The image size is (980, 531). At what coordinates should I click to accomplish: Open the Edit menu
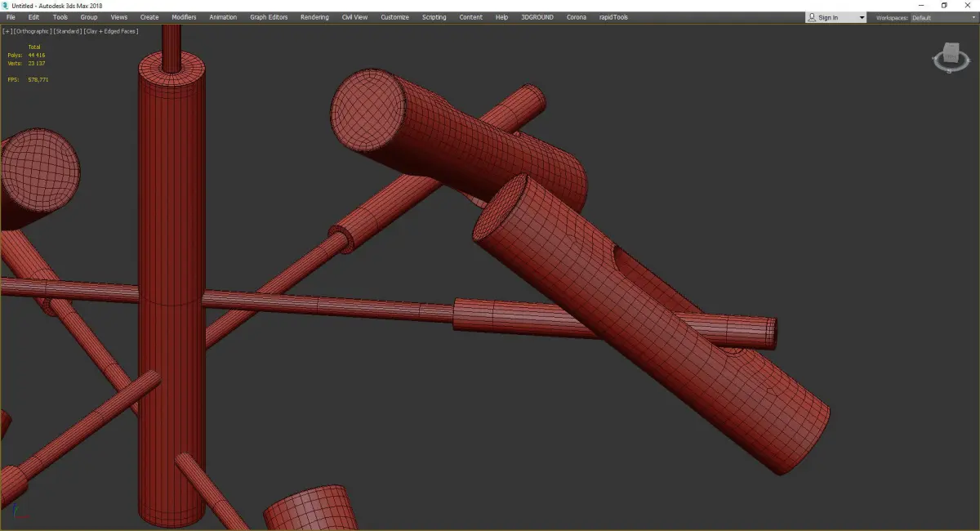pyautogui.click(x=33, y=17)
